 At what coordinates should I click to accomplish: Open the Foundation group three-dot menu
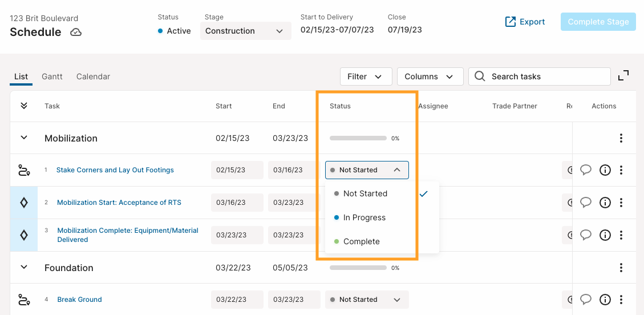(x=621, y=268)
